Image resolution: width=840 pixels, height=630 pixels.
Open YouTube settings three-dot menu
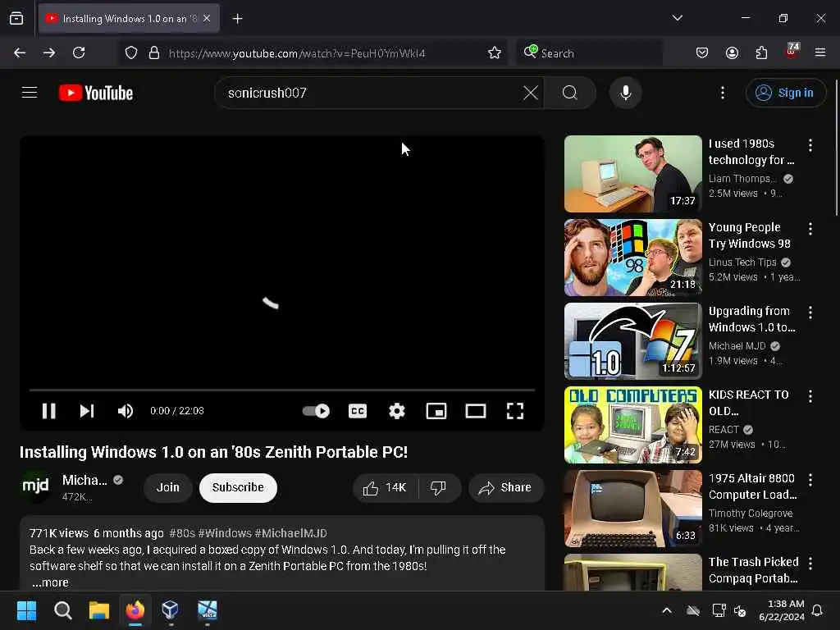(723, 93)
